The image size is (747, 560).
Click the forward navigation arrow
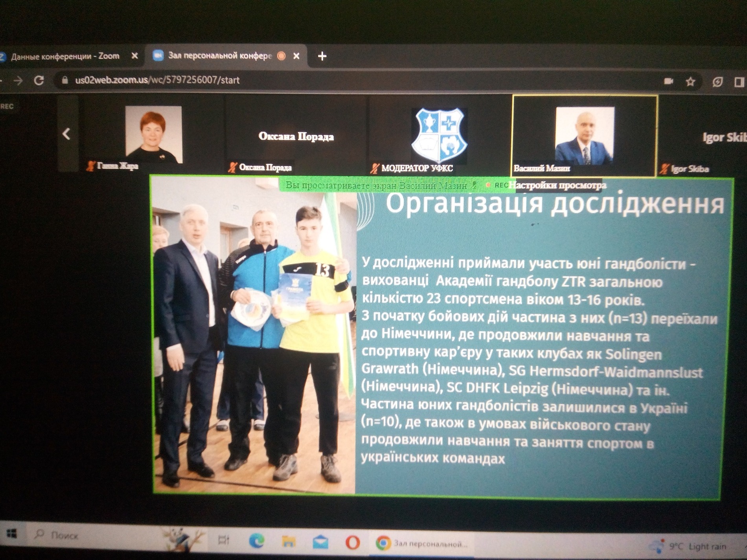(x=18, y=81)
